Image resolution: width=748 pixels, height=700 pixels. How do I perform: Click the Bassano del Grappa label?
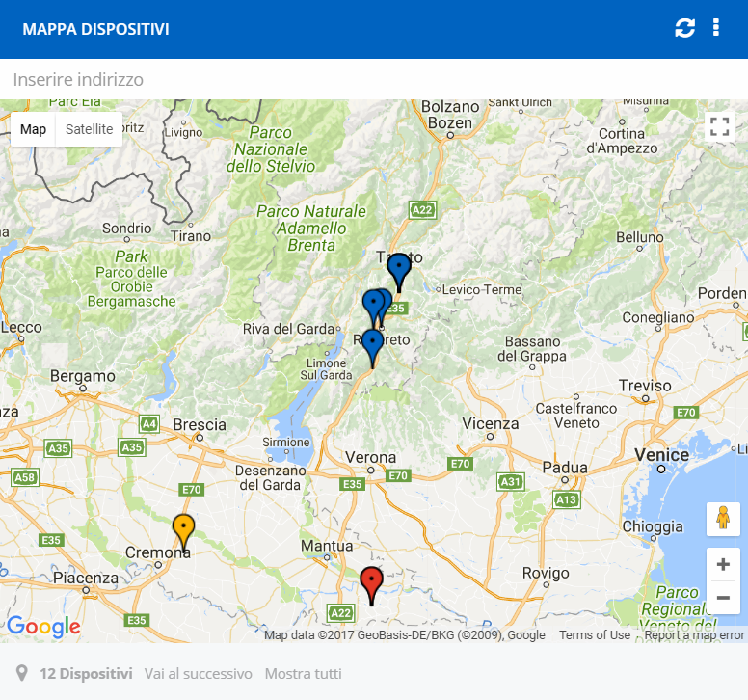(532, 349)
